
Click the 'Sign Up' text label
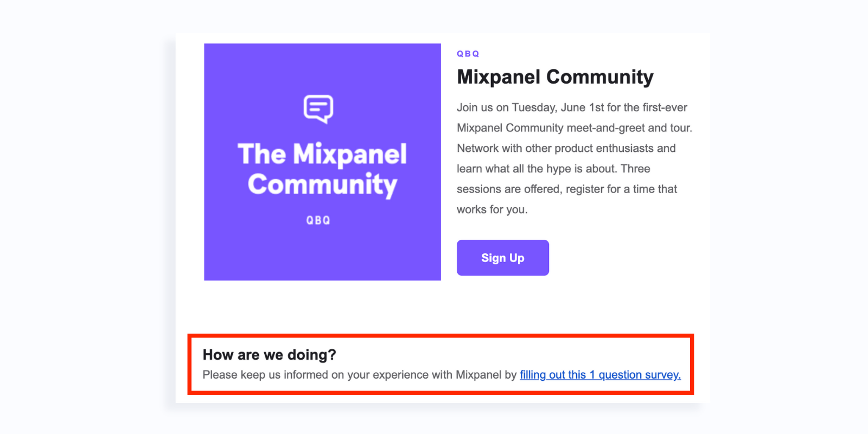tap(502, 258)
